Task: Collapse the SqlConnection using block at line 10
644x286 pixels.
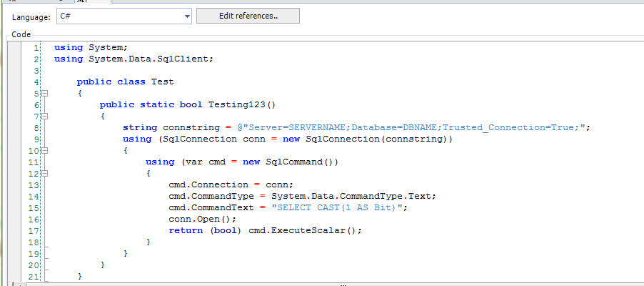Action: (x=44, y=150)
